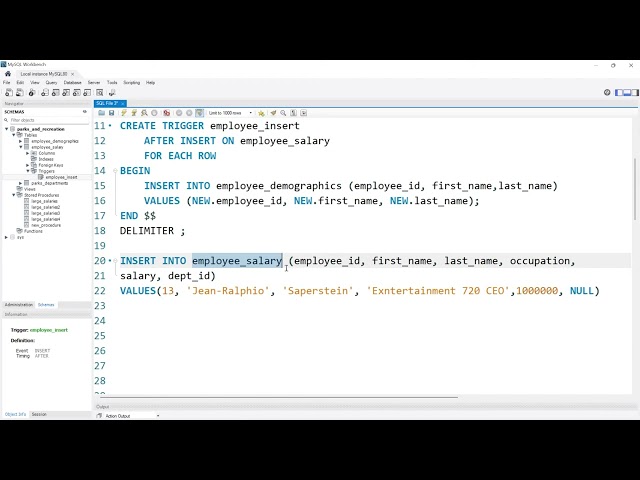Toggle word wrapping in the editor
The image size is (640, 480).
tap(304, 113)
